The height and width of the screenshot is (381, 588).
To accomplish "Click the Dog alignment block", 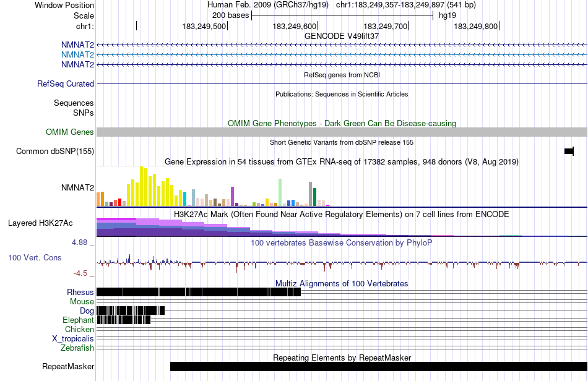I will click(x=131, y=310).
